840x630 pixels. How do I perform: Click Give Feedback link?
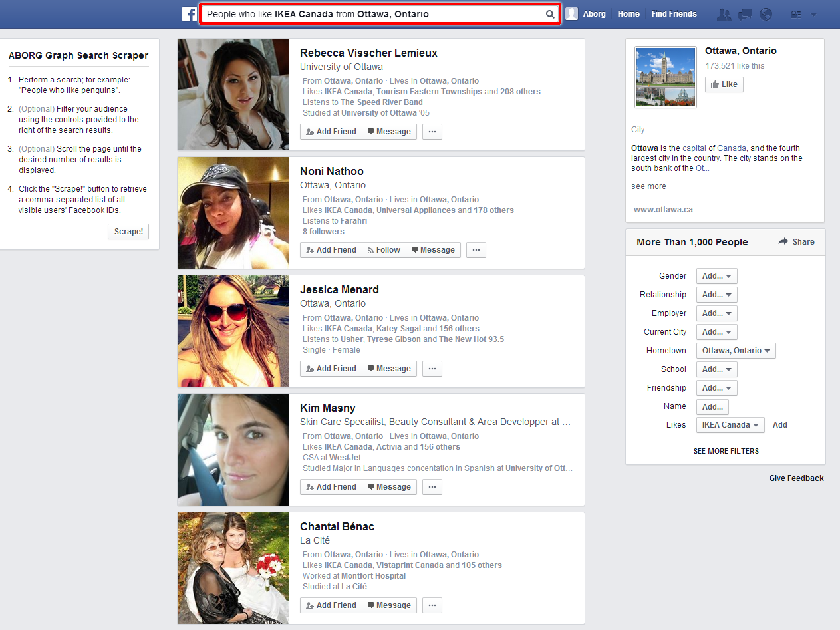coord(797,478)
